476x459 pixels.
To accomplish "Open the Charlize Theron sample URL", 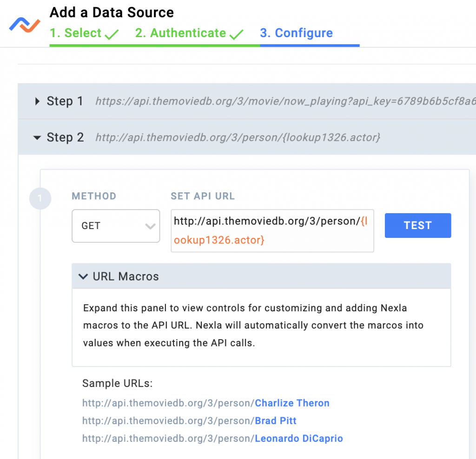I will (x=292, y=403).
